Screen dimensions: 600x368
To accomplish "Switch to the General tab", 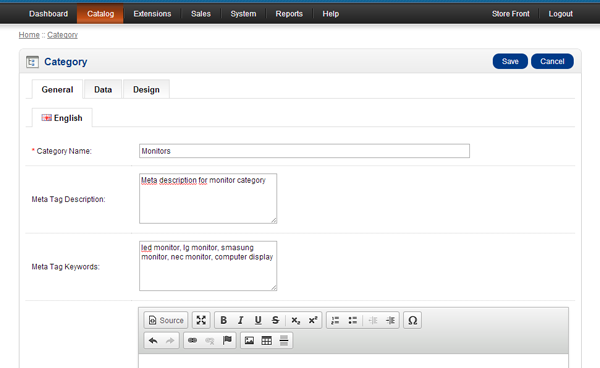I will [57, 90].
